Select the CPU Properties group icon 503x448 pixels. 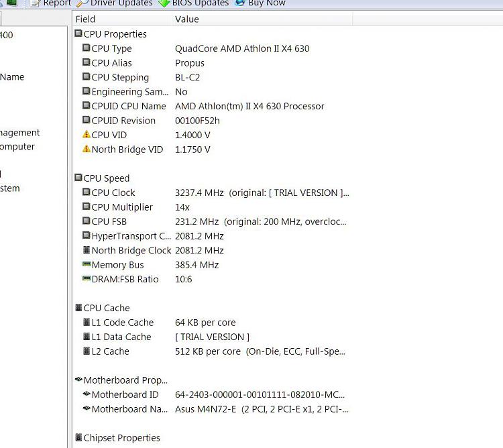(x=78, y=34)
